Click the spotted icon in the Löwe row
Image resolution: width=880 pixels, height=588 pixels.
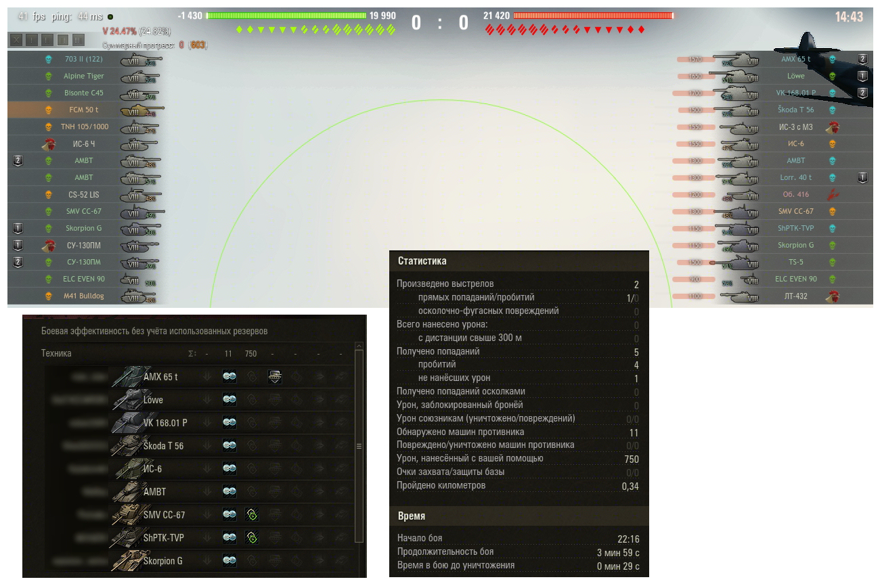229,400
